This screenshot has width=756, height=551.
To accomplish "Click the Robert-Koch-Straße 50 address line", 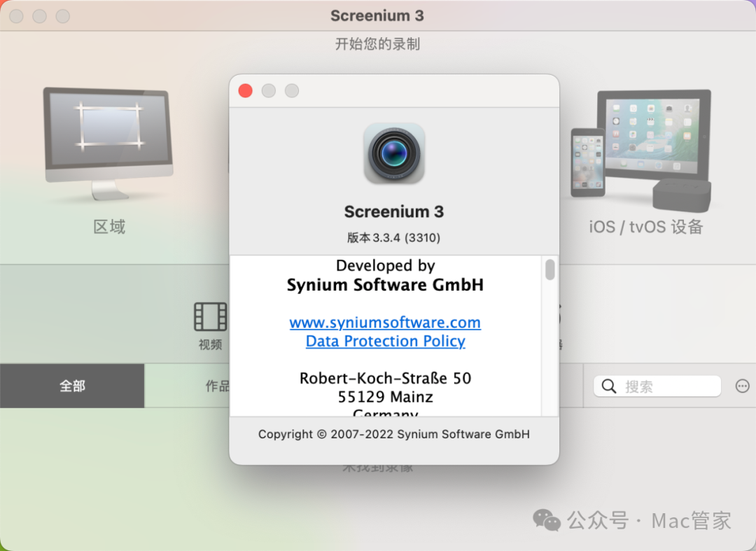I will click(385, 378).
